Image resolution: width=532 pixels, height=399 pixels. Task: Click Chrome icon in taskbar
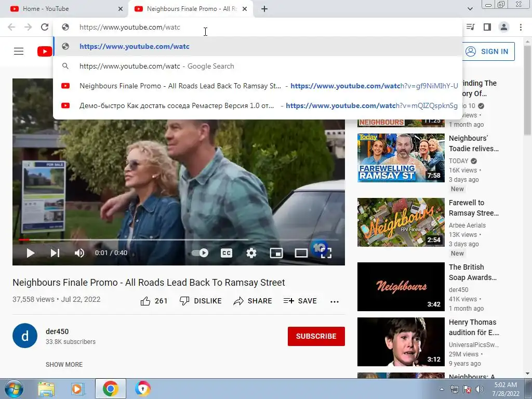click(110, 389)
